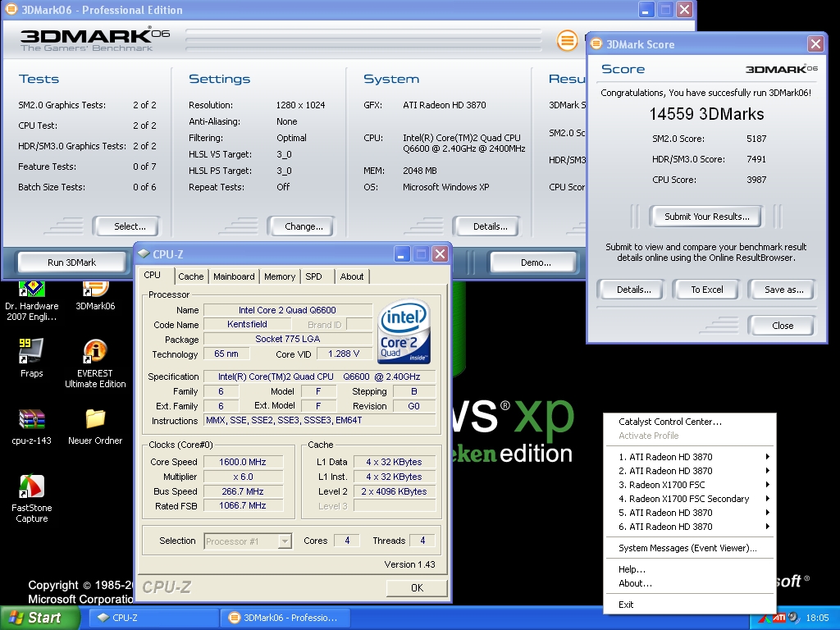Expand the '4. Radeon X1700 FSC Secondary' submenu
This screenshot has height=630, width=840.
tap(691, 499)
